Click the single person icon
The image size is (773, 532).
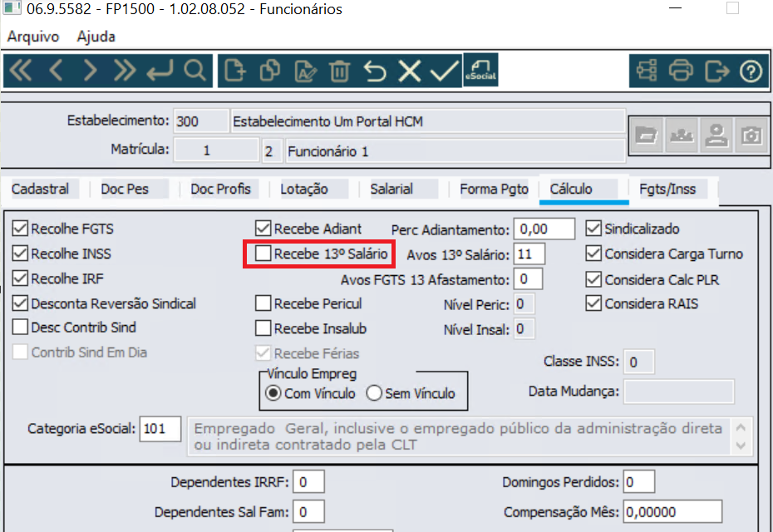click(x=716, y=135)
